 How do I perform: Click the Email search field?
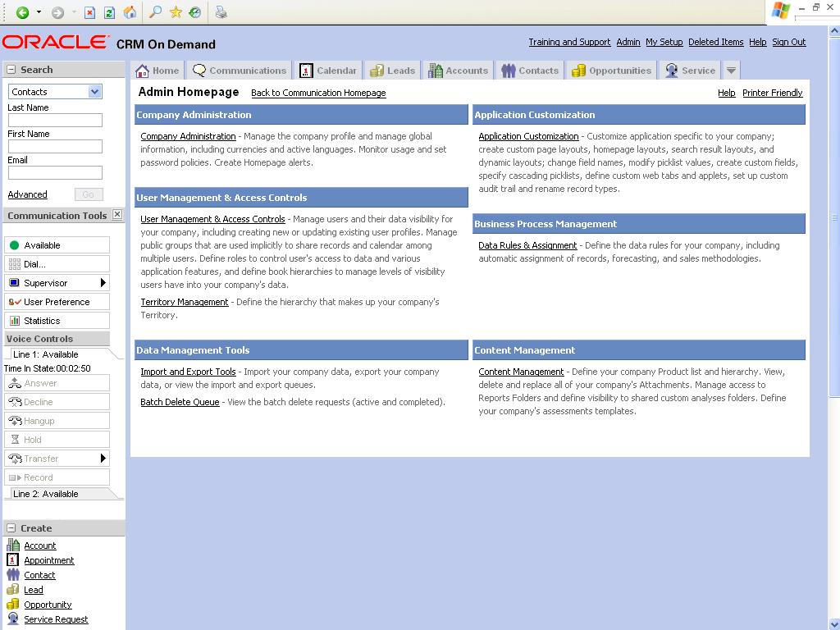[55, 172]
